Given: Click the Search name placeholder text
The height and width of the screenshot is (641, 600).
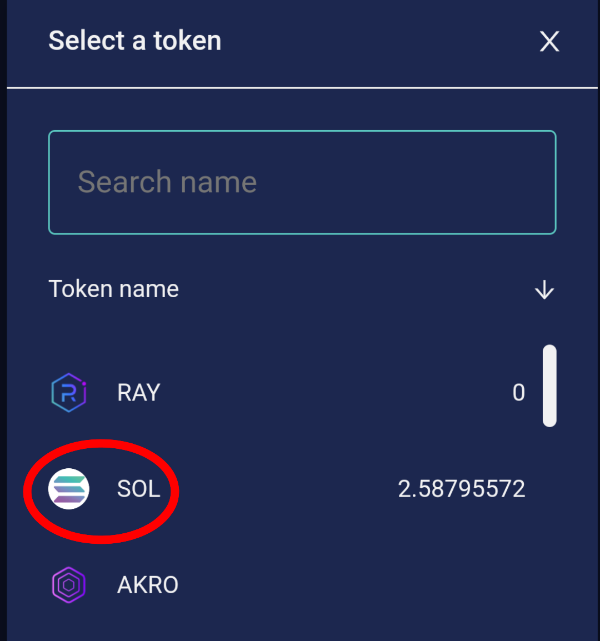Looking at the screenshot, I should [x=167, y=182].
